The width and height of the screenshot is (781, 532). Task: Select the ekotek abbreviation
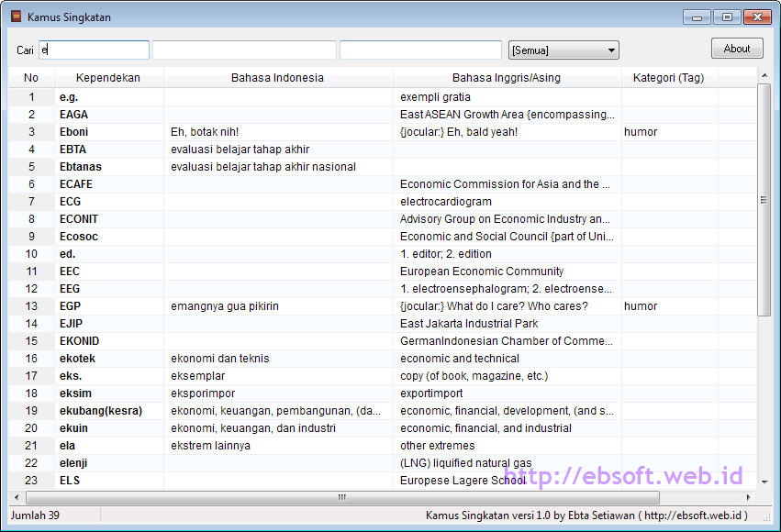pyautogui.click(x=77, y=359)
